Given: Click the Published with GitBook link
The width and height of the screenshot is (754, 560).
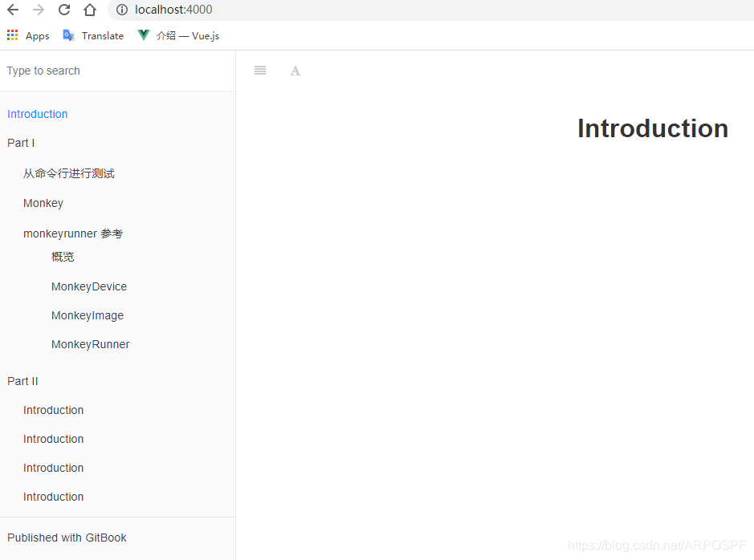Looking at the screenshot, I should point(67,538).
